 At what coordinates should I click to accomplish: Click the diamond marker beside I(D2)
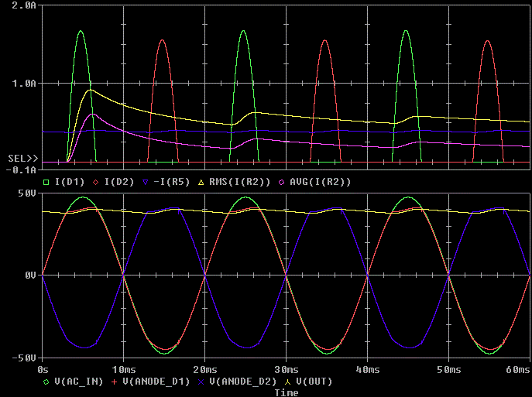[96, 182]
